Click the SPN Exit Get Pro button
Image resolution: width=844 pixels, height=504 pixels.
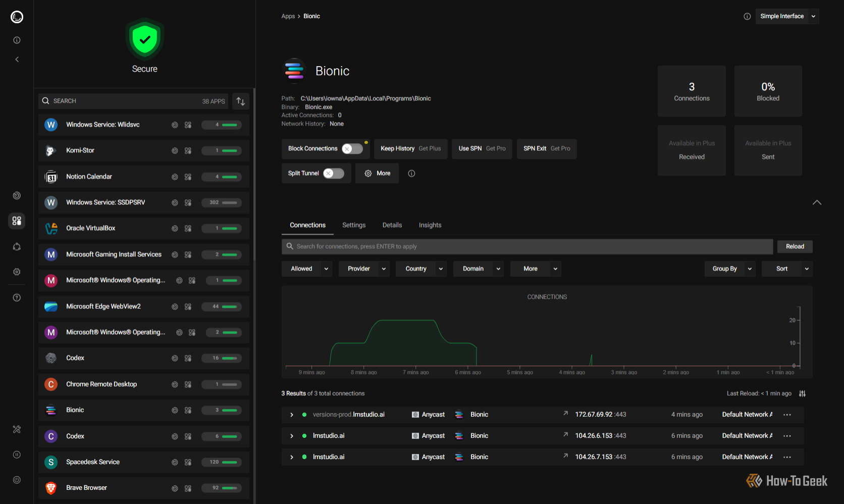[x=547, y=149]
